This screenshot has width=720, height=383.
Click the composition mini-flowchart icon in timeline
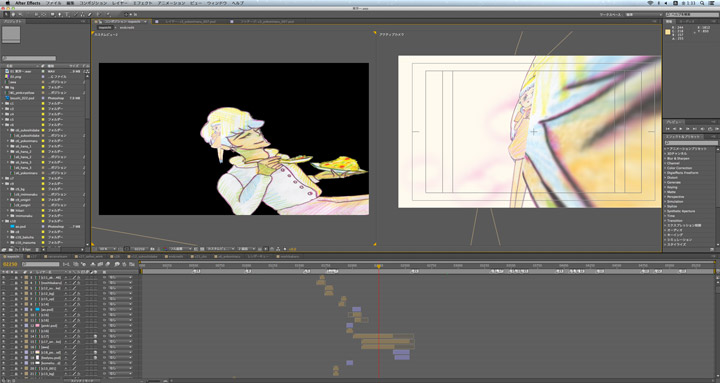[66, 264]
